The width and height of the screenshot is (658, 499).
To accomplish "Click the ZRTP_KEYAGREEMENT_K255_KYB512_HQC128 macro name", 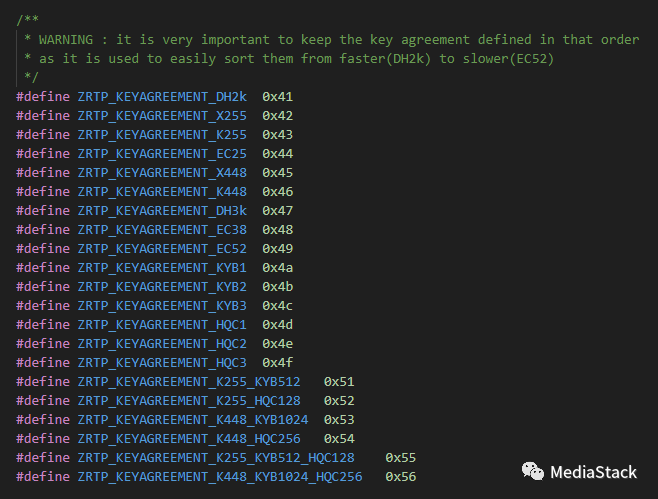I will 216,457.
